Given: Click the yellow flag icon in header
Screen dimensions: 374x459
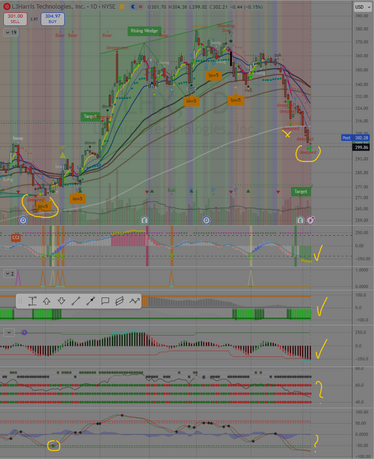Looking at the screenshot, I should pos(122,6).
